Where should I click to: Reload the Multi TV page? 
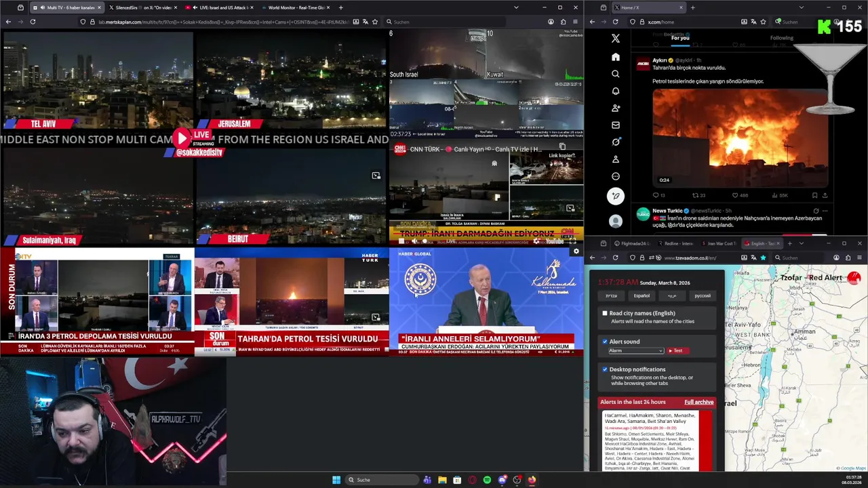tap(33, 22)
